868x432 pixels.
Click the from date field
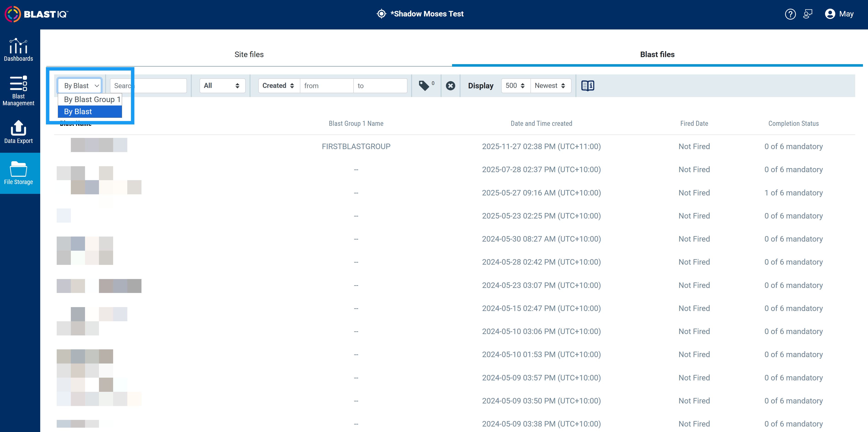[327, 86]
